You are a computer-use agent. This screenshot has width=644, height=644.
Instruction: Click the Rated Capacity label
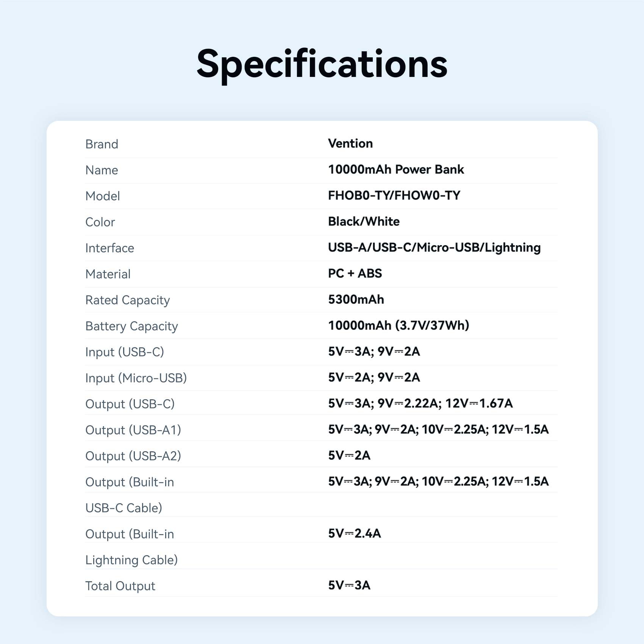127,300
